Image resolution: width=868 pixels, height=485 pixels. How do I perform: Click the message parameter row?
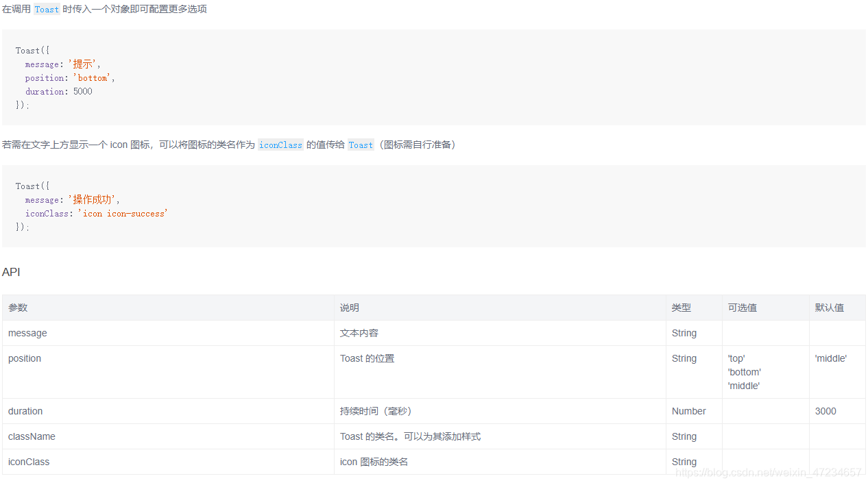[x=27, y=333]
